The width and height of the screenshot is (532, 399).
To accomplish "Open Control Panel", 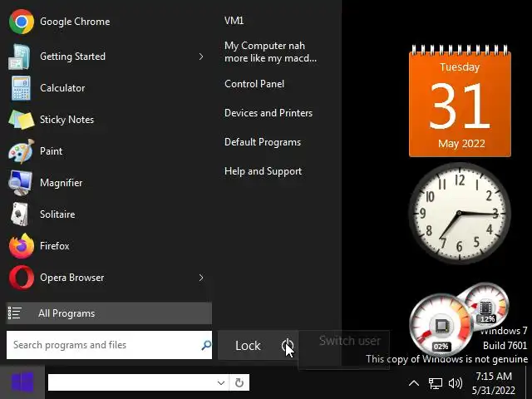I will click(x=254, y=84).
